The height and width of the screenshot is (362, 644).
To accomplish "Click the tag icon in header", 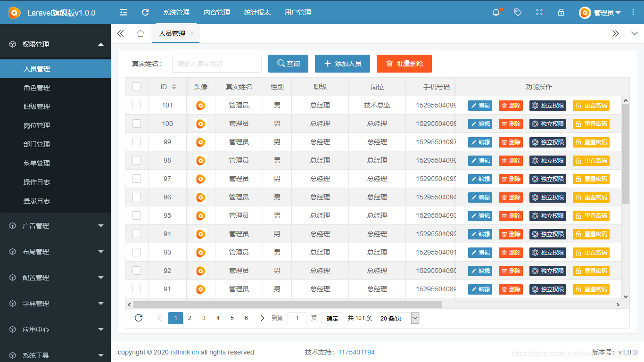I will (x=518, y=12).
